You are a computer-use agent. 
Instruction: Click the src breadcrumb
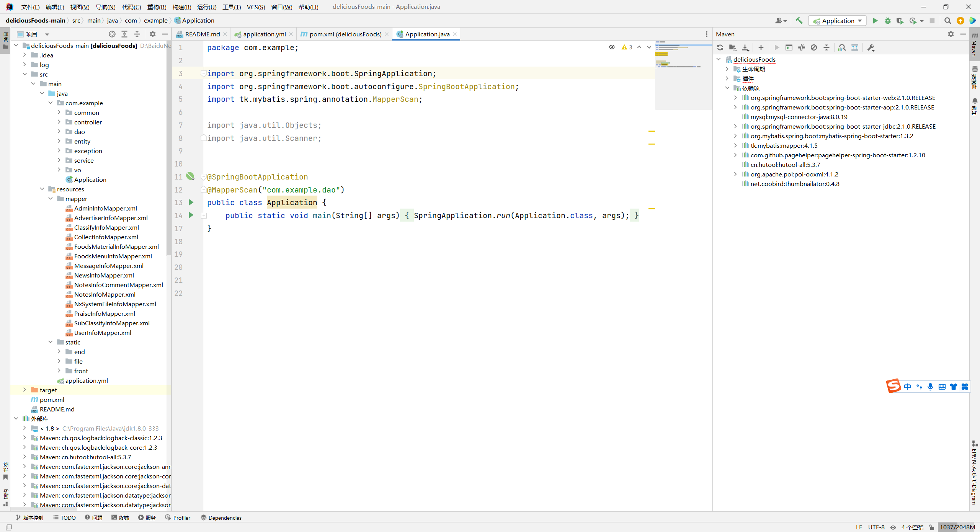76,20
